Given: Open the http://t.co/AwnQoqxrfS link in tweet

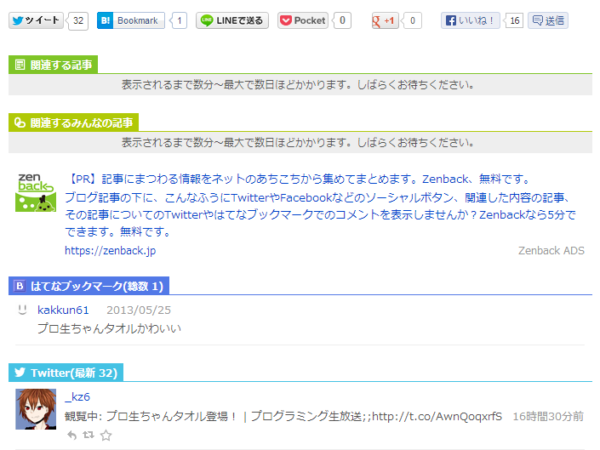Looking at the screenshot, I should [x=437, y=416].
